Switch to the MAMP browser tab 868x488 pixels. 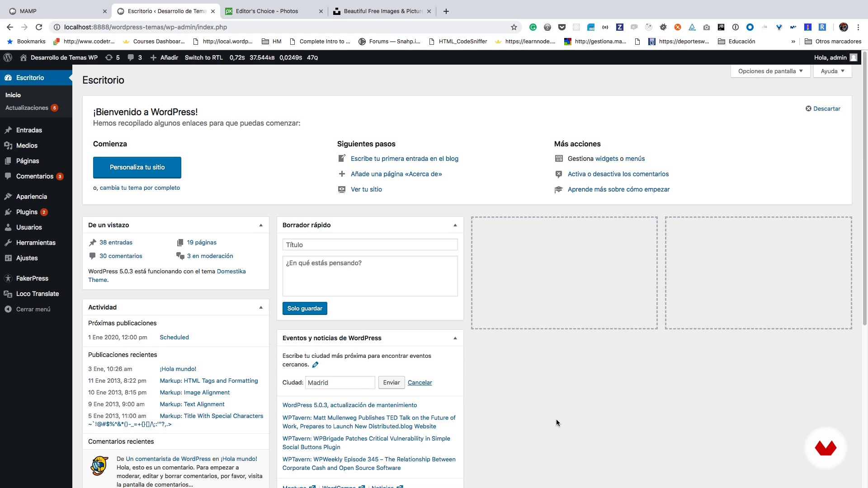[56, 11]
